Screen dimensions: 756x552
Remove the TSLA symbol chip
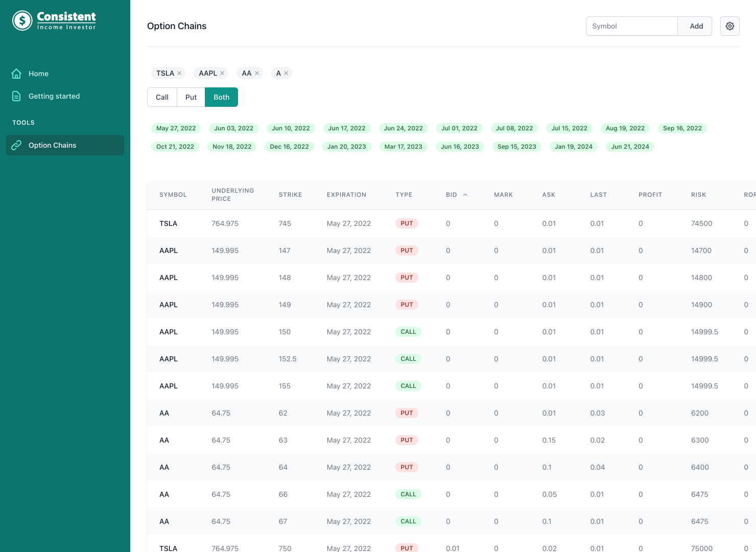(x=179, y=74)
